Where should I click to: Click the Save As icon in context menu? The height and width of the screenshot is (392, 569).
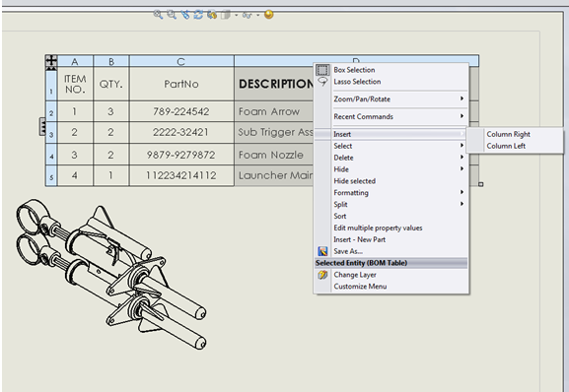pos(322,251)
